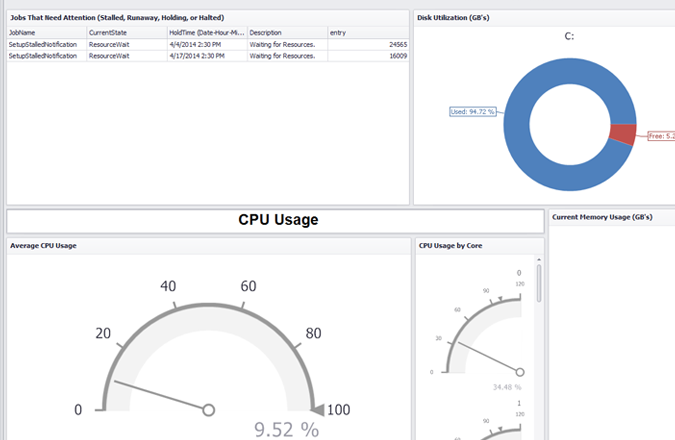
Task: Select SetupStalledNotification row held 4/17/2014
Action: click(x=207, y=56)
